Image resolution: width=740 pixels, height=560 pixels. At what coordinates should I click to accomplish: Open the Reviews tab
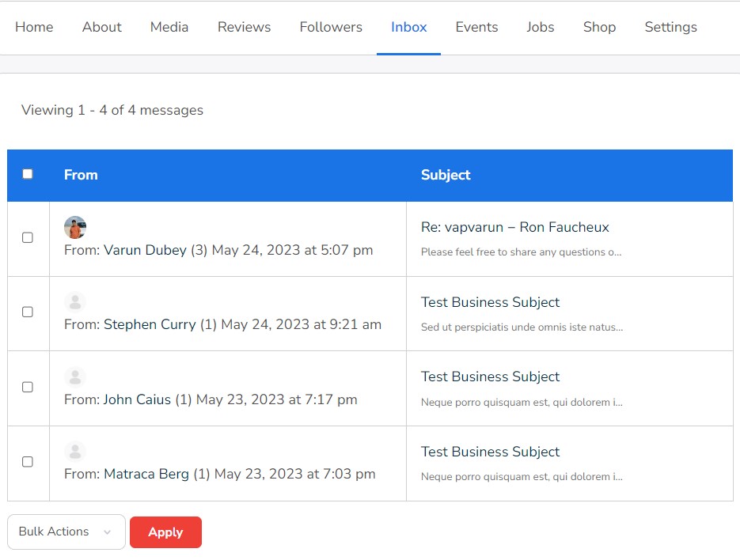(244, 27)
